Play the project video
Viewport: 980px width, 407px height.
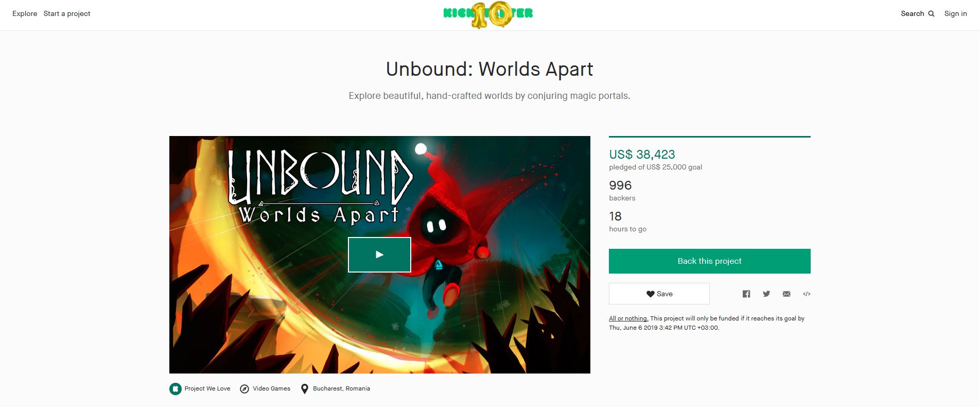pyautogui.click(x=379, y=255)
